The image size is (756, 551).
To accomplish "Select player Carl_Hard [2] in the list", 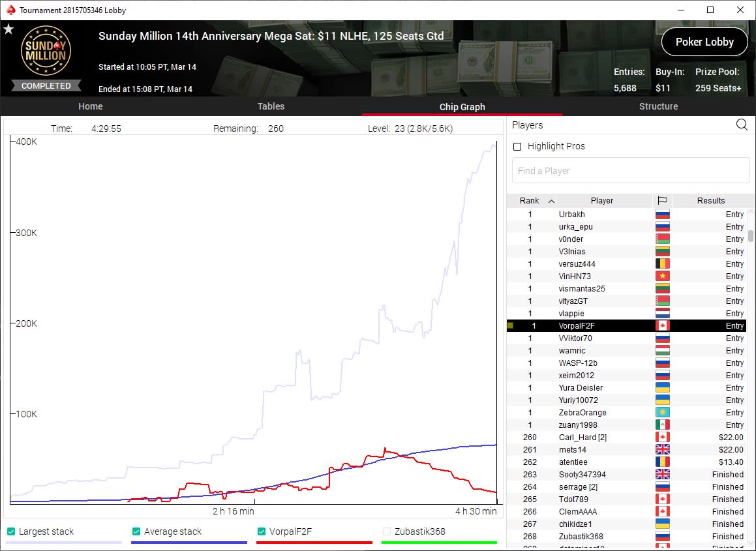I will [x=626, y=438].
